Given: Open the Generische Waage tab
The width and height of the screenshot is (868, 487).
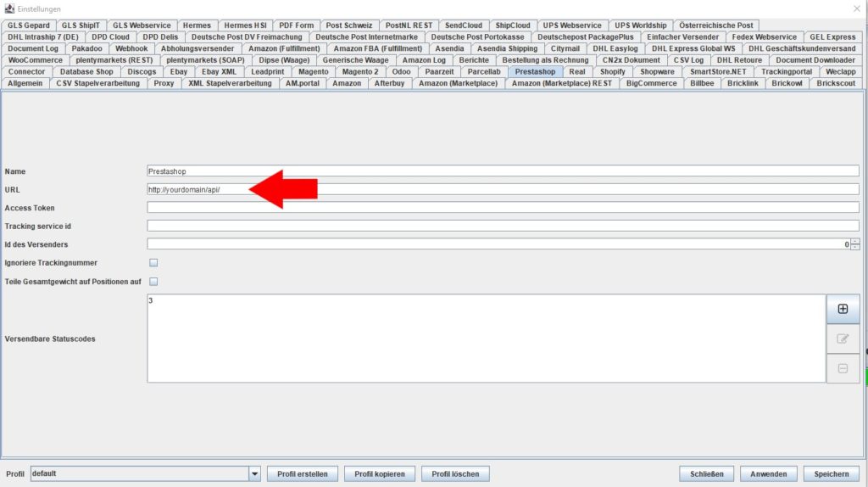Looking at the screenshot, I should [x=355, y=60].
